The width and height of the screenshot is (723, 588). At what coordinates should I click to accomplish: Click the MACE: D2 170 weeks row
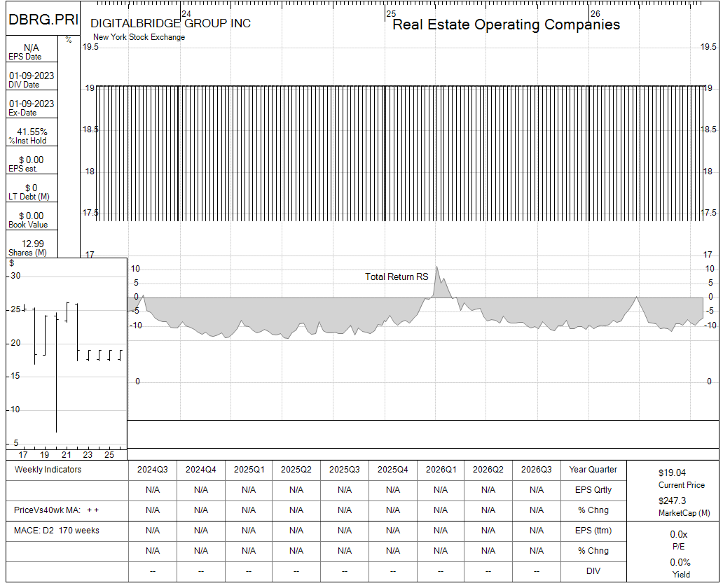(x=67, y=531)
